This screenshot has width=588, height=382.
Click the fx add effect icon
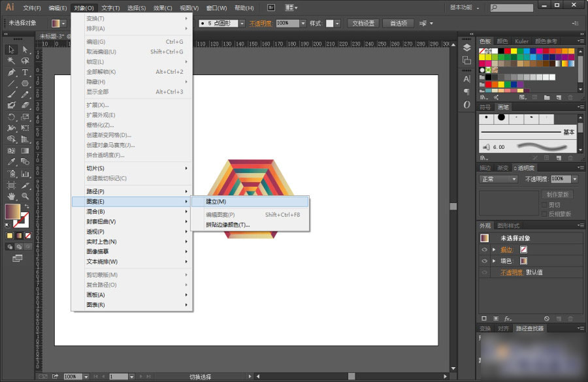click(508, 319)
